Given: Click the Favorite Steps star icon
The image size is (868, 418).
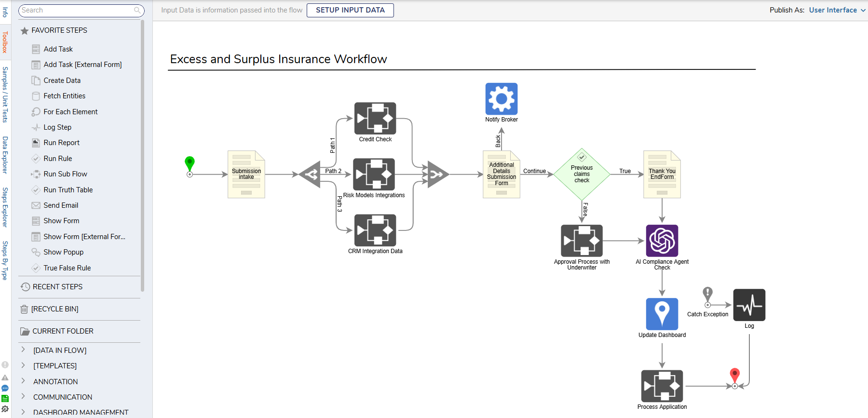Looking at the screenshot, I should tap(25, 31).
